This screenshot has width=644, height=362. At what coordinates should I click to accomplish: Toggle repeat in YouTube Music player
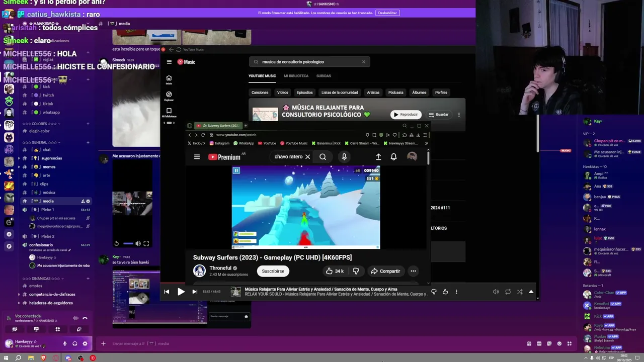(x=508, y=292)
